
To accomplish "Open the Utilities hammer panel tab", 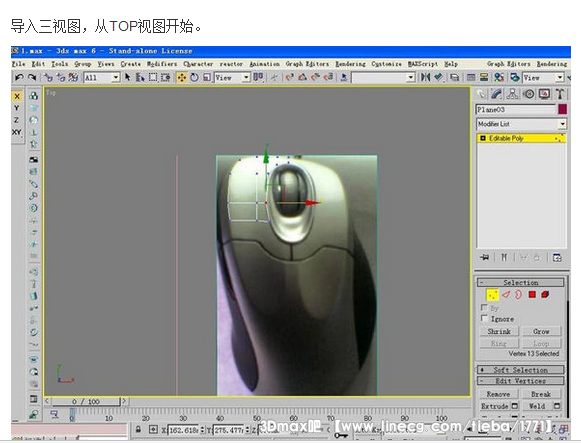I will [560, 94].
